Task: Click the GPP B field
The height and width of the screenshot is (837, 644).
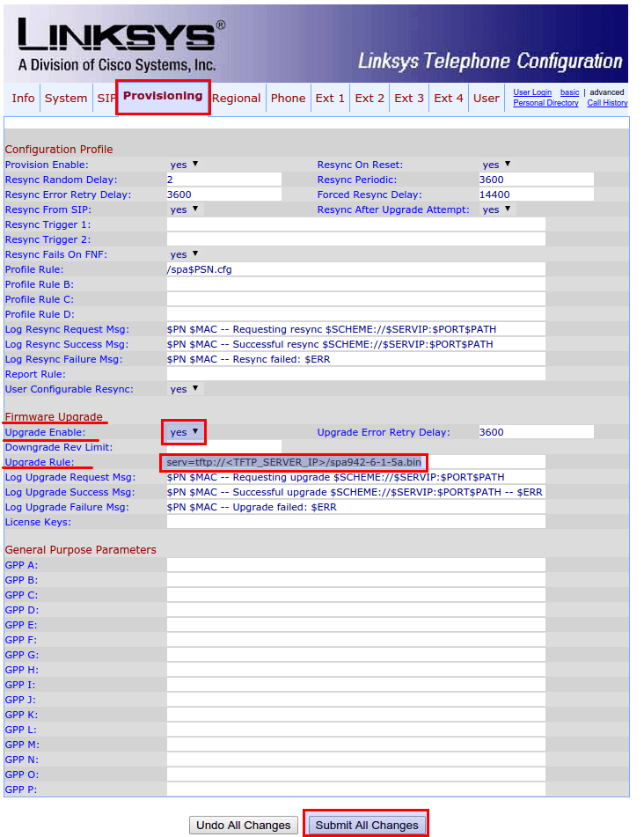Action: (356, 580)
